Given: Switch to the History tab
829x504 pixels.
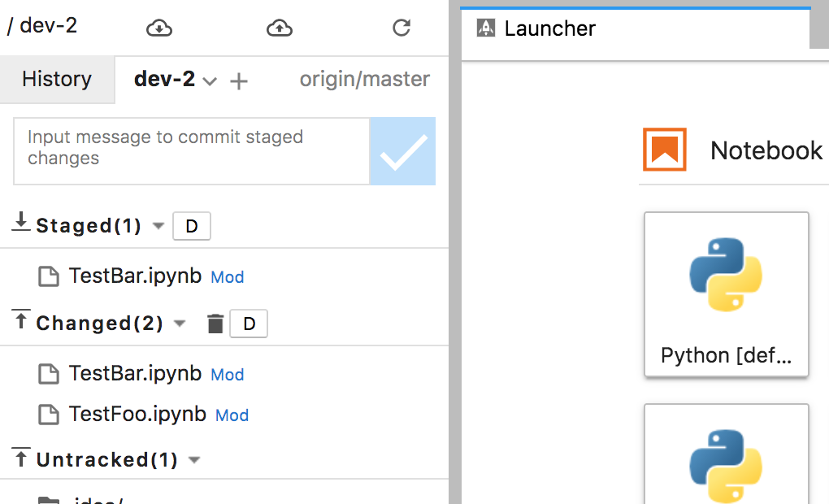Looking at the screenshot, I should coord(56,79).
